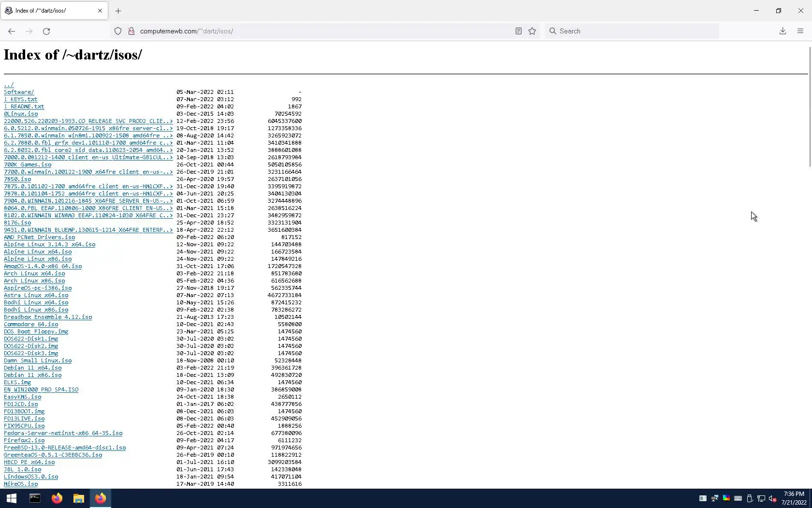Open the !_KEYS.txt file
812x508 pixels.
pos(21,99)
